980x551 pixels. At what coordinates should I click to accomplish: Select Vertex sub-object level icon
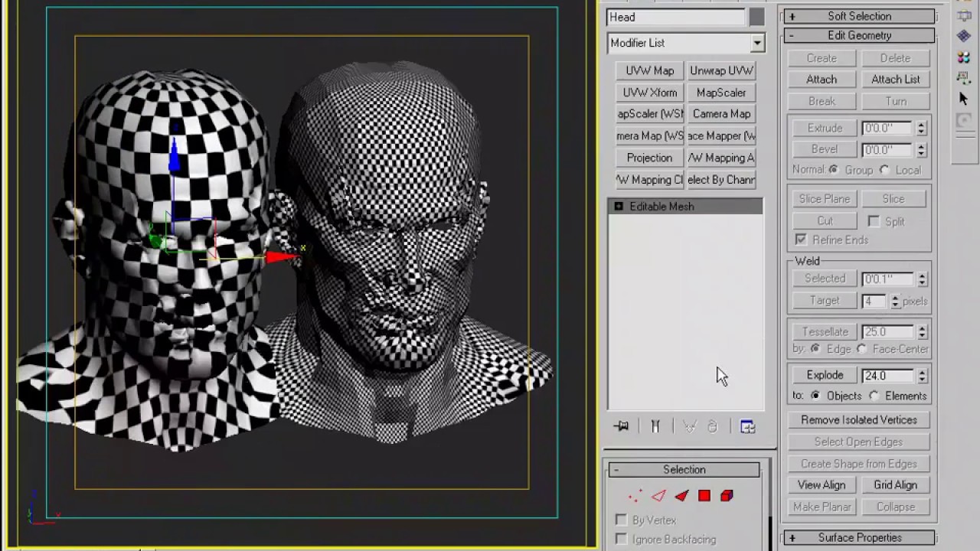[x=635, y=496]
